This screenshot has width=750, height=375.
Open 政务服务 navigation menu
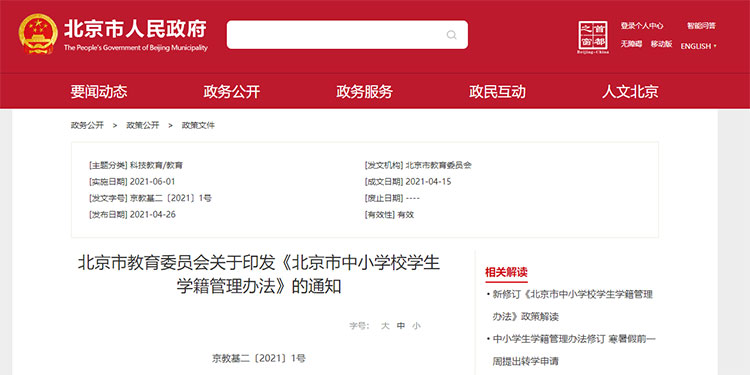tap(364, 91)
